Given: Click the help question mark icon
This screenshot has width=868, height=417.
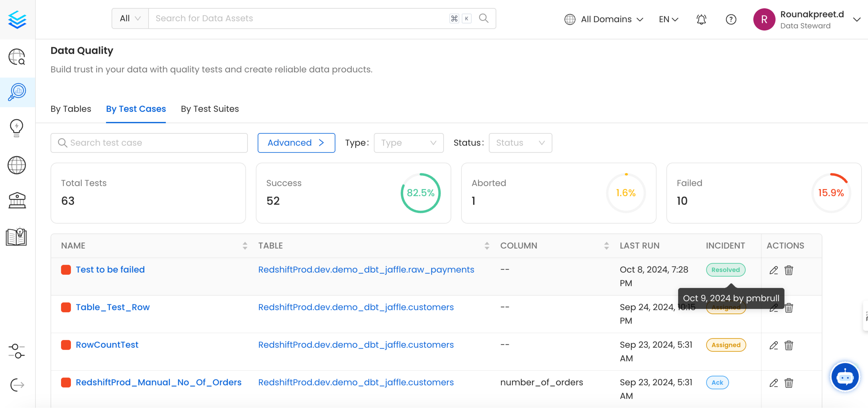Looking at the screenshot, I should [731, 19].
